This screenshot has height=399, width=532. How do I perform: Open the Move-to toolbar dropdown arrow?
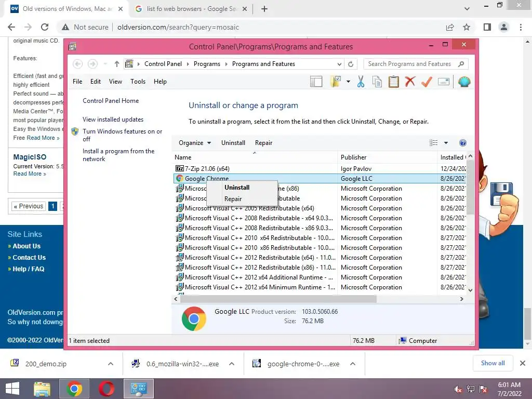[348, 82]
